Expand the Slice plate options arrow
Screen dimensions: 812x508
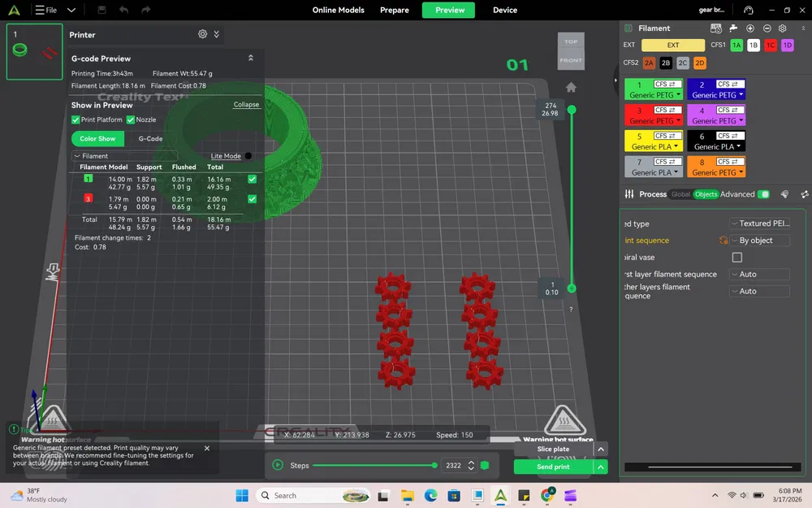[x=601, y=449]
